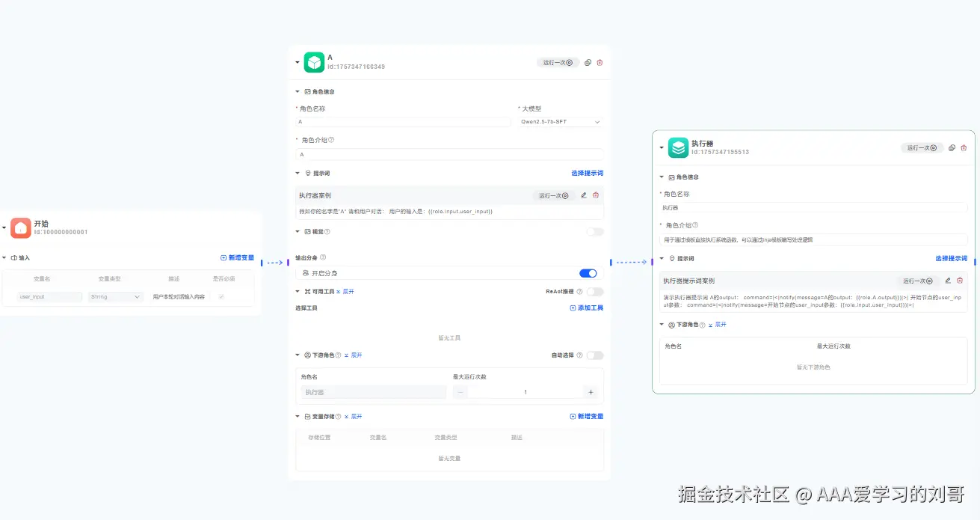This screenshot has width=980, height=520.
Task: Click the right output port of 开始 node
Action: (x=262, y=263)
